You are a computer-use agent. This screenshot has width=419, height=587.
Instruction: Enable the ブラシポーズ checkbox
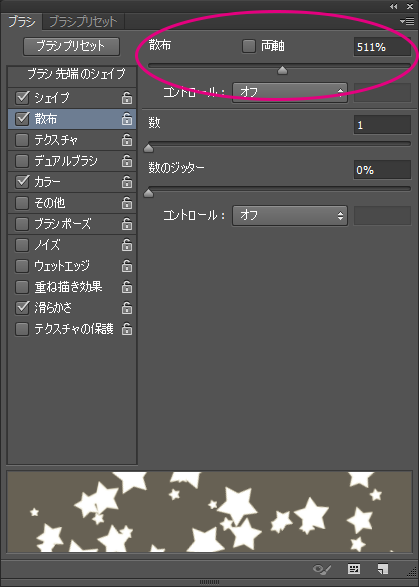point(22,224)
